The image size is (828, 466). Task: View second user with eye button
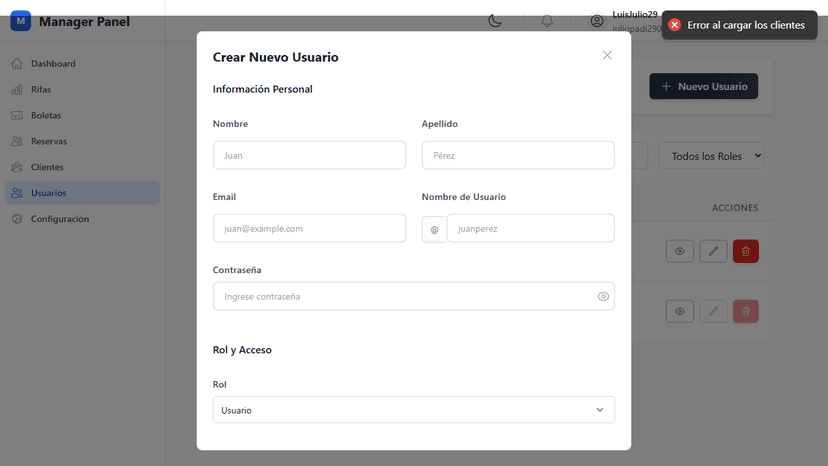679,311
